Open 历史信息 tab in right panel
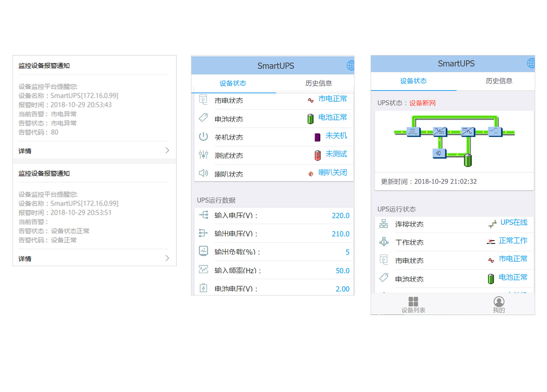This screenshot has height=392, width=547. [499, 81]
